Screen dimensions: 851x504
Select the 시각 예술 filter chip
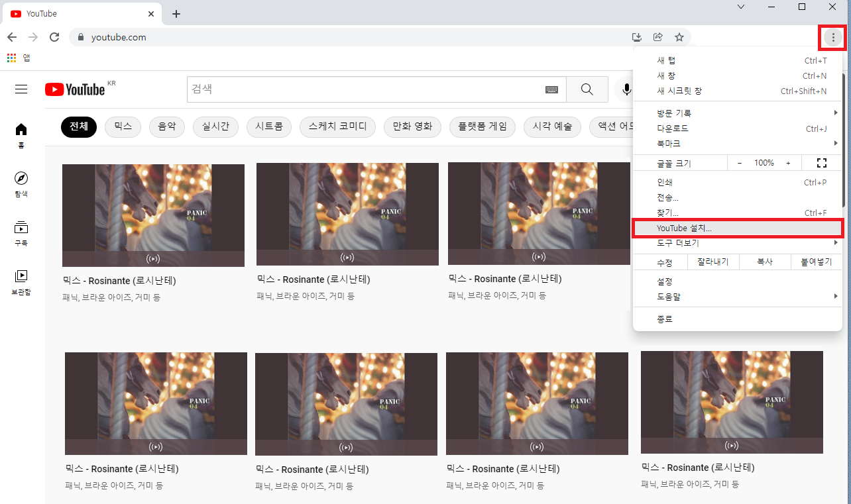(552, 126)
